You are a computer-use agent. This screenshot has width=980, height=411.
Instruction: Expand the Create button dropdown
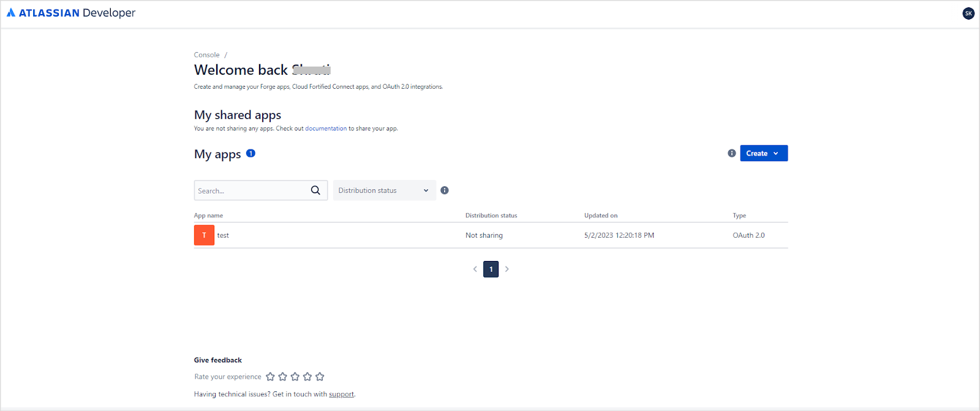coord(763,153)
